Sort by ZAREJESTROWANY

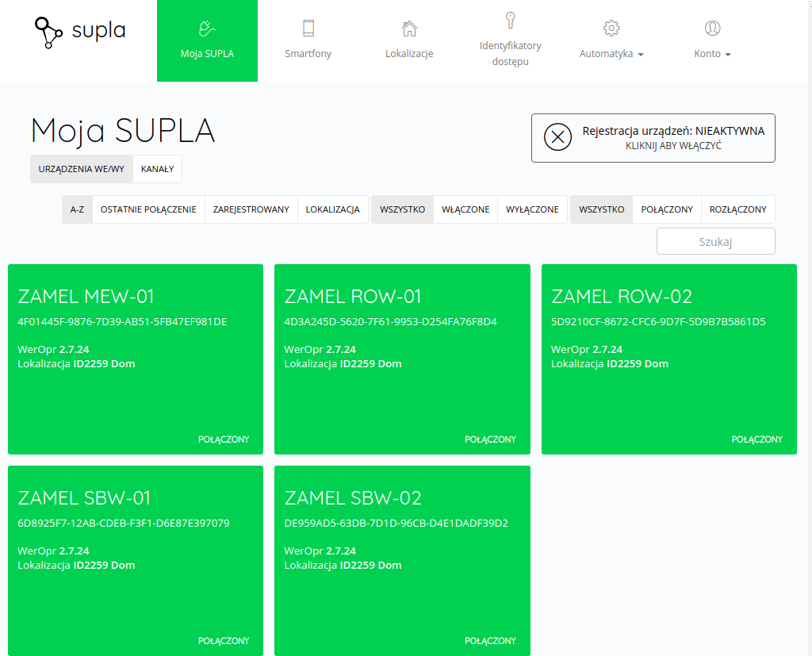[x=251, y=209]
